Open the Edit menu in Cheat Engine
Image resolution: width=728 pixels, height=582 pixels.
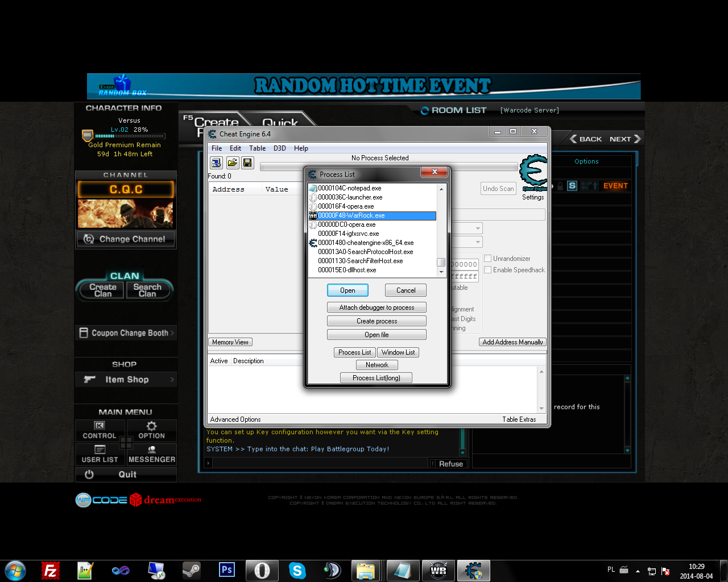[235, 148]
